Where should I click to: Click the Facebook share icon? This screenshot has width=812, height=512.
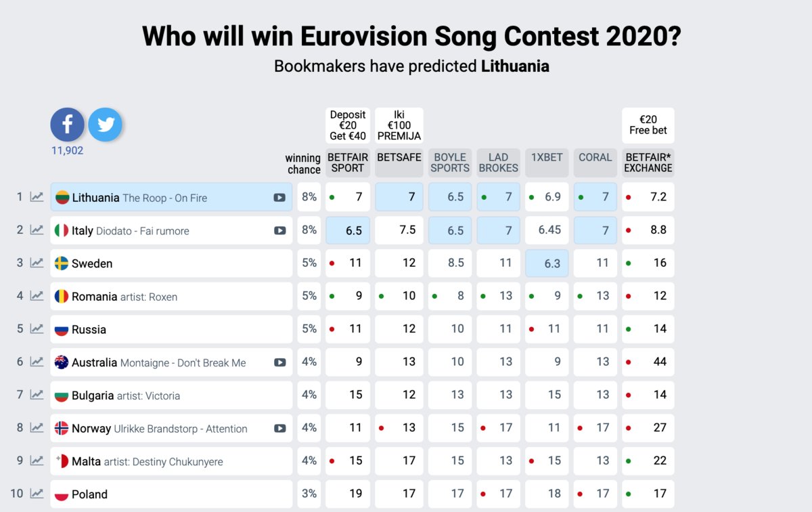68,125
